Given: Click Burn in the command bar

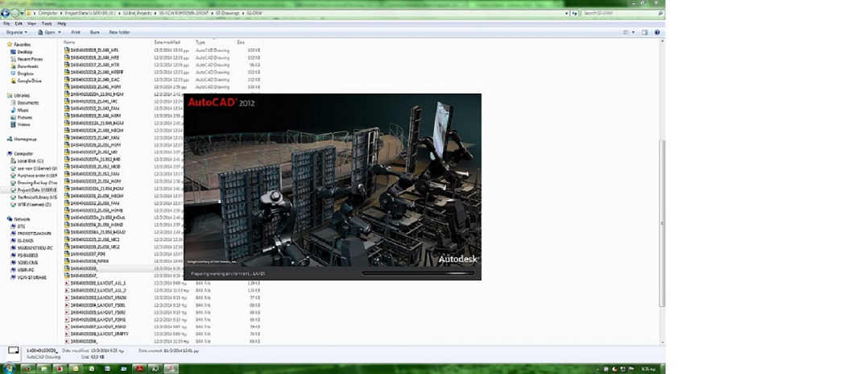Looking at the screenshot, I should point(95,32).
